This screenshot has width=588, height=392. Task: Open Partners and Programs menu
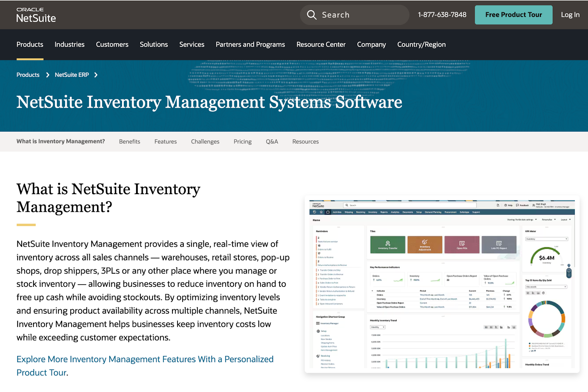250,44
